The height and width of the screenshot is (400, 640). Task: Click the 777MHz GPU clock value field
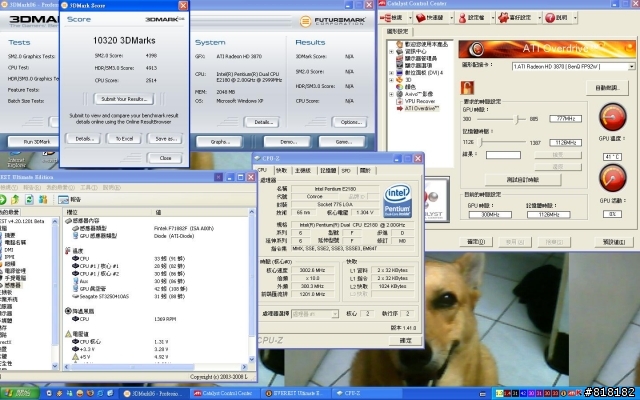(565, 119)
